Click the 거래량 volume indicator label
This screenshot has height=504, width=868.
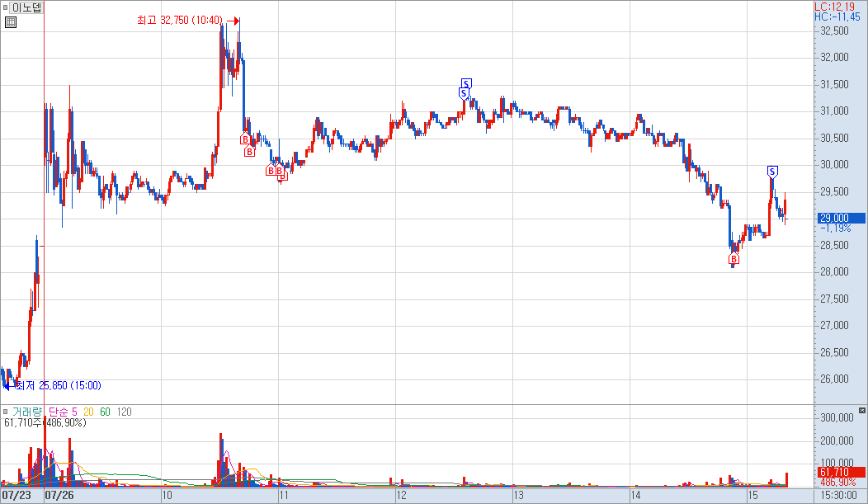coord(27,412)
